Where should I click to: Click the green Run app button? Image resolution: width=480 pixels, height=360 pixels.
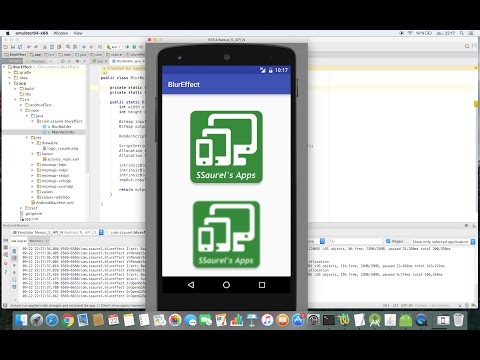coord(127,47)
